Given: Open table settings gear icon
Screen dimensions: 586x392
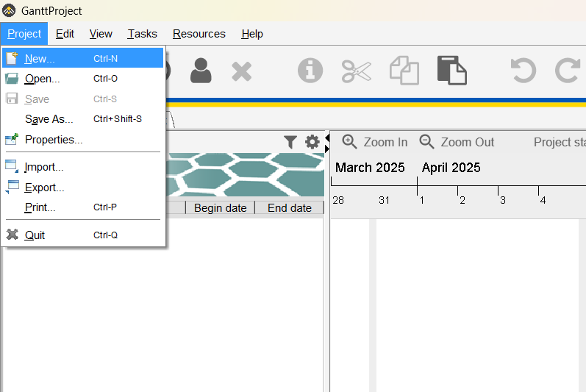Looking at the screenshot, I should pyautogui.click(x=312, y=142).
